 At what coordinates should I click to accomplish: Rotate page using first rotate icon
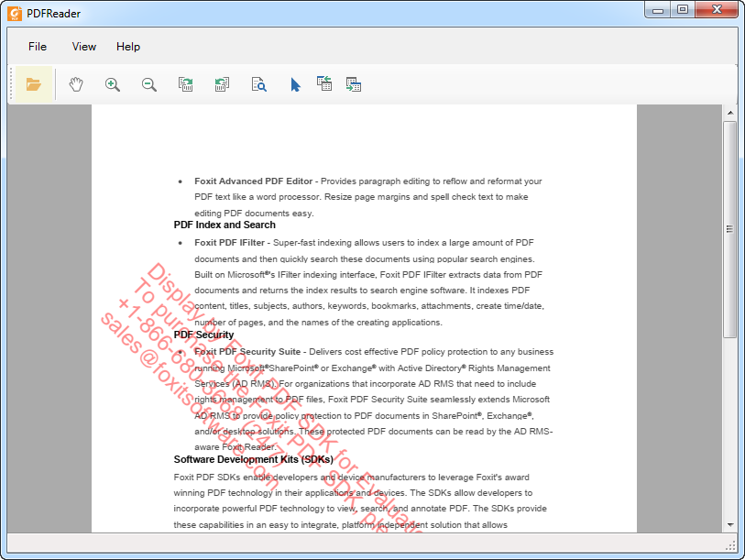point(186,84)
